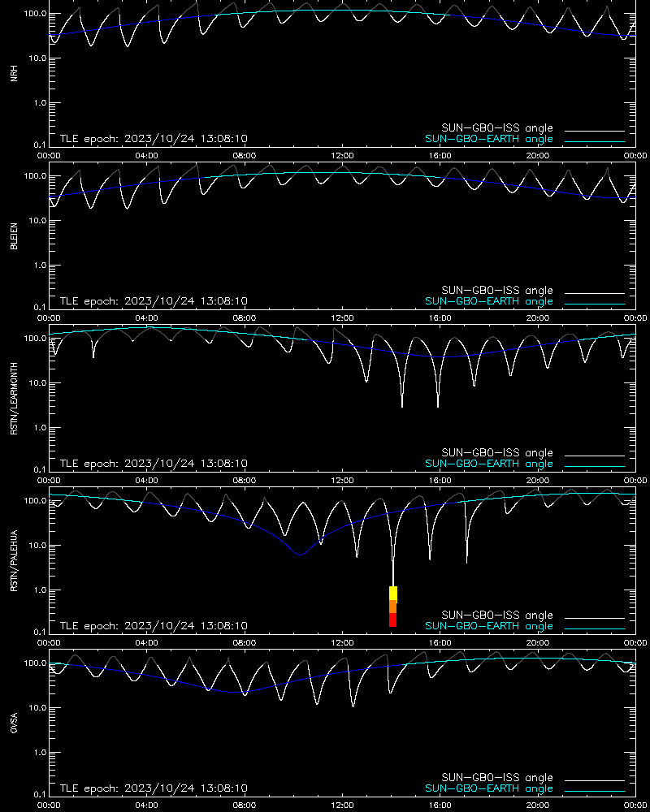The image size is (650, 812).
Task: Click the white legend line sample in RSTN/PALEHUA panel
Action: (595, 618)
